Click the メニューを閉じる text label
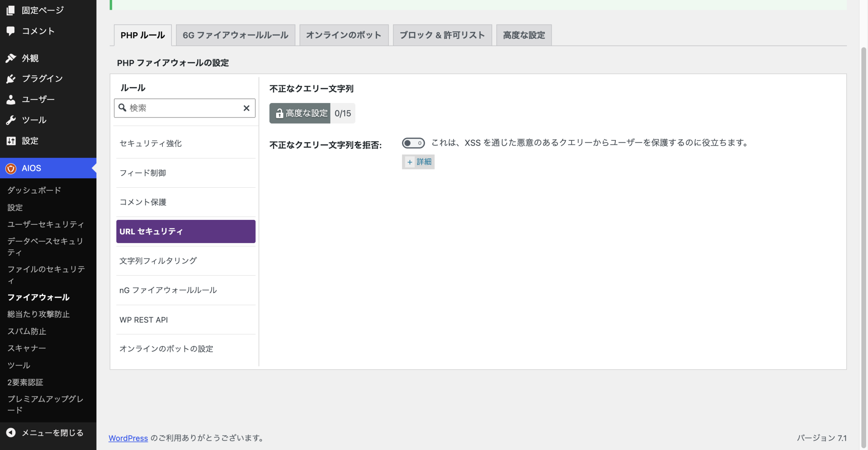 point(53,433)
